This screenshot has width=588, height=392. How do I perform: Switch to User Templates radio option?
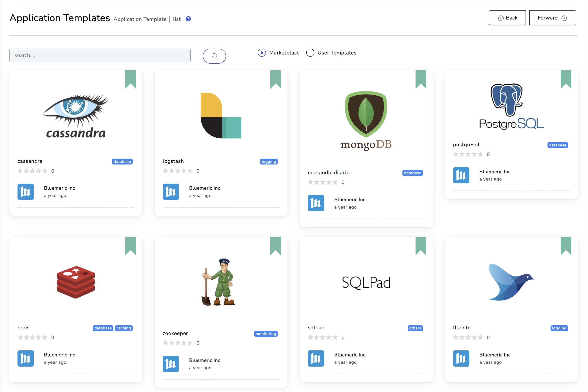click(310, 53)
